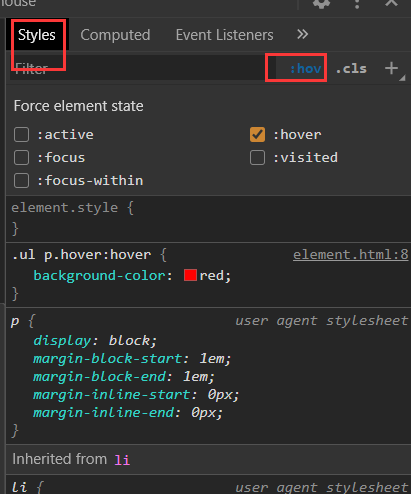This screenshot has height=494, width=411.
Task: Select the Styles tab
Action: (37, 35)
